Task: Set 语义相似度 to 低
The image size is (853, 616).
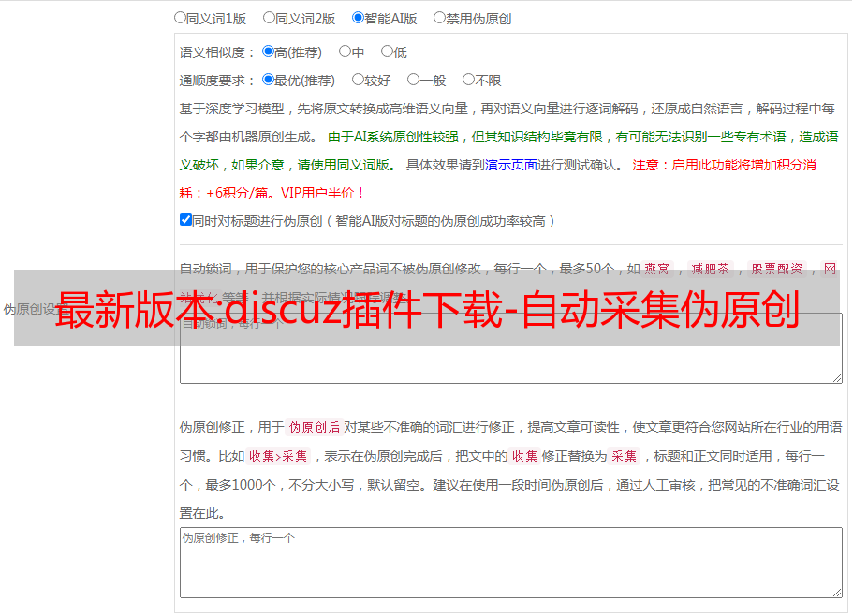Action: (387, 51)
